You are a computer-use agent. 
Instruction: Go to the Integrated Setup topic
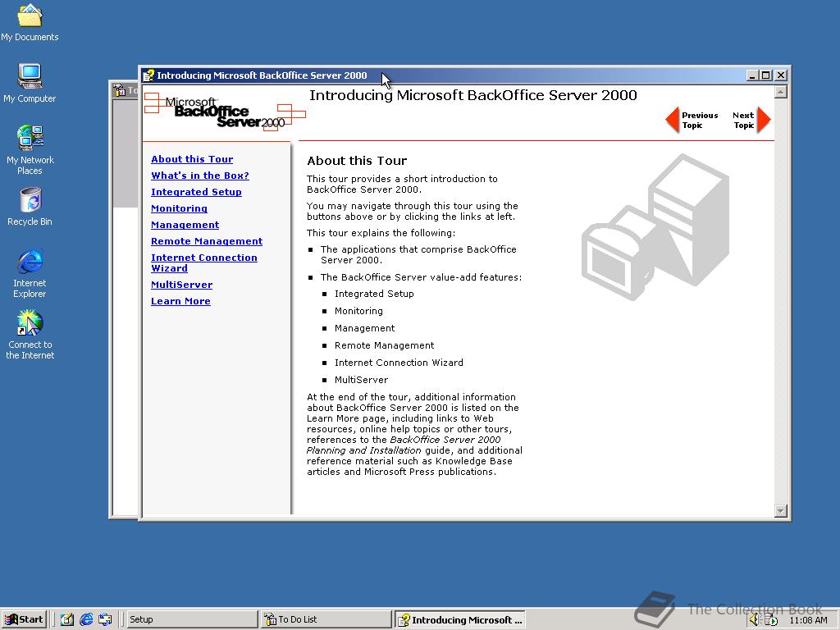pyautogui.click(x=196, y=192)
